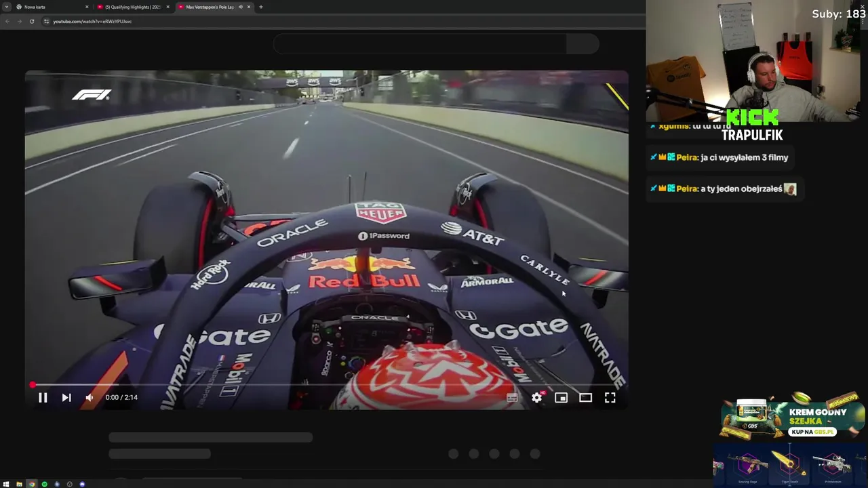
Task: Toggle subtitles/captions in the player
Action: click(512, 398)
